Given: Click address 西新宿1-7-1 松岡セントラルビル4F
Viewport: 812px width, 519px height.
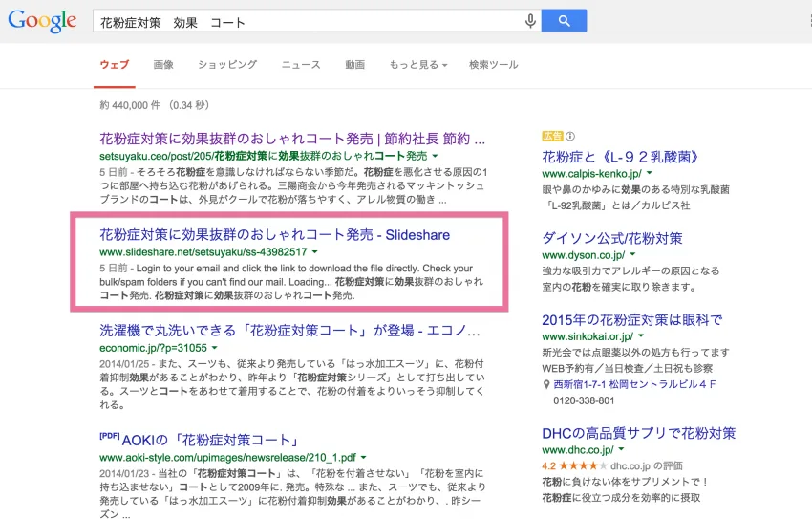Looking at the screenshot, I should (635, 384).
